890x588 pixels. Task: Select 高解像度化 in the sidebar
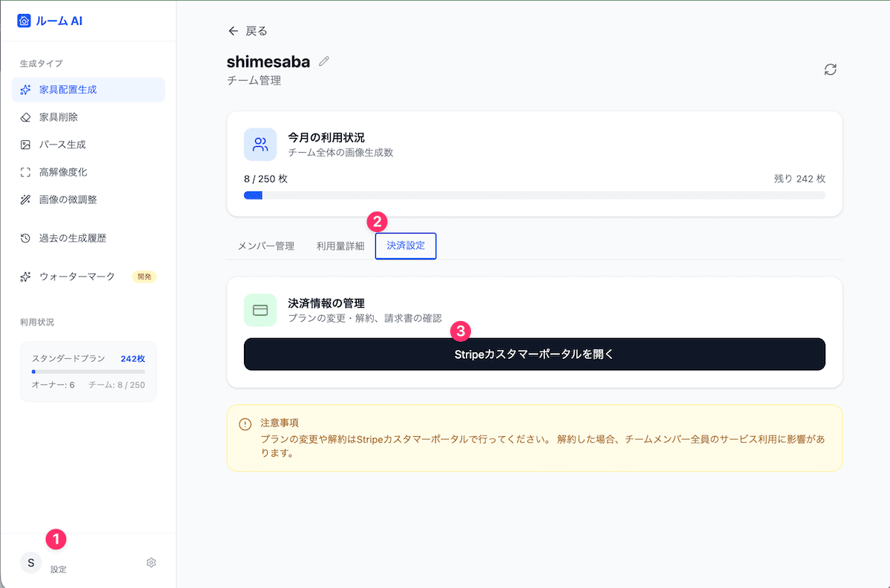pos(63,172)
